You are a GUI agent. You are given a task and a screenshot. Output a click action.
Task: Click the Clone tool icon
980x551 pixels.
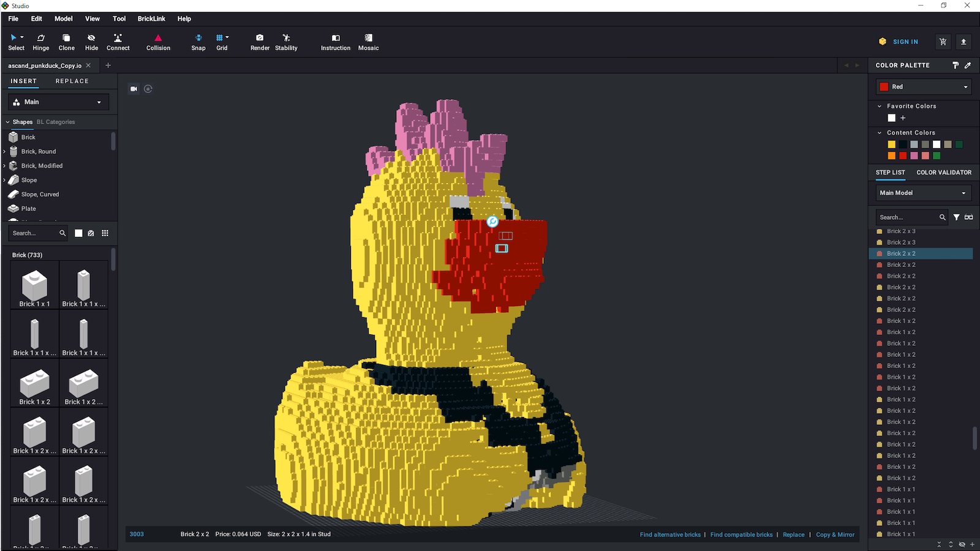click(x=66, y=42)
